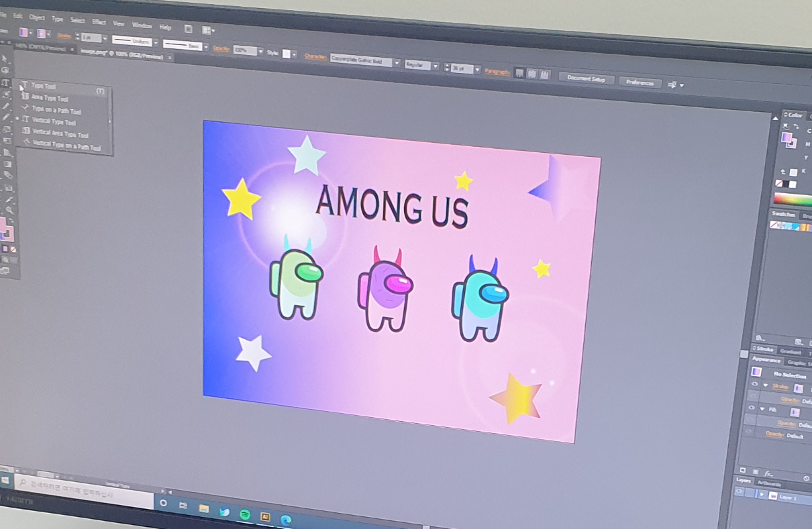Click the Preferences button
The image size is (812, 529).
[x=640, y=83]
